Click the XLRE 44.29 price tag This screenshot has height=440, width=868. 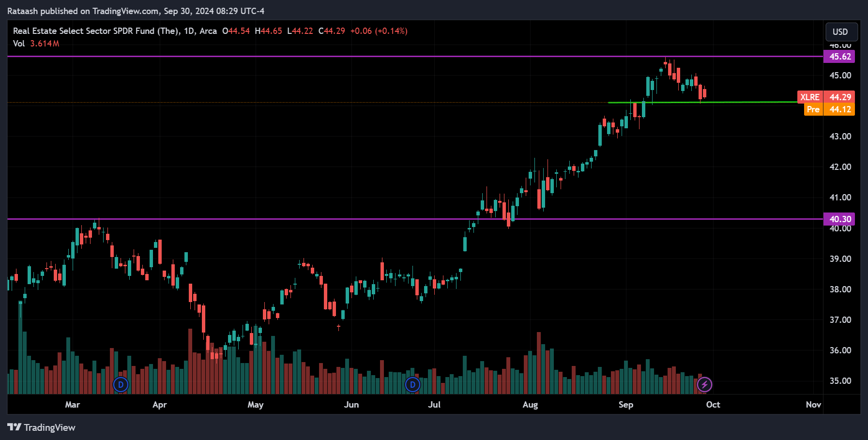[x=826, y=97]
